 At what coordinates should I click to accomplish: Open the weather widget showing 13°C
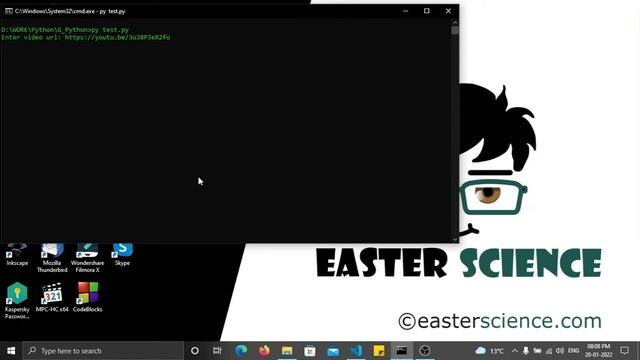point(490,351)
